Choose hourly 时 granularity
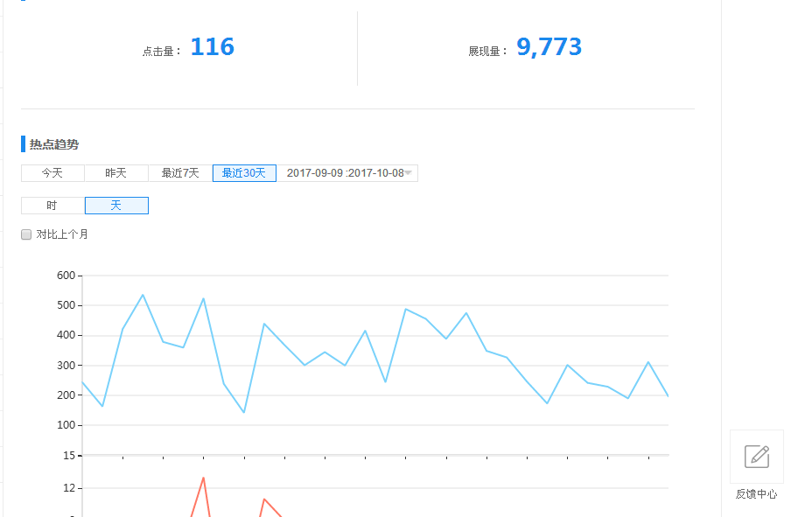Viewport: 812px width, 517px height. [52, 206]
